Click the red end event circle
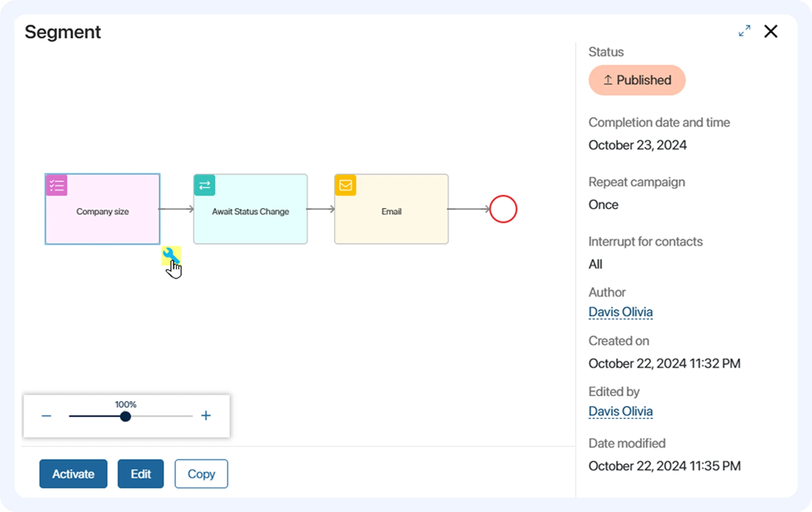This screenshot has width=812, height=512. [x=503, y=209]
